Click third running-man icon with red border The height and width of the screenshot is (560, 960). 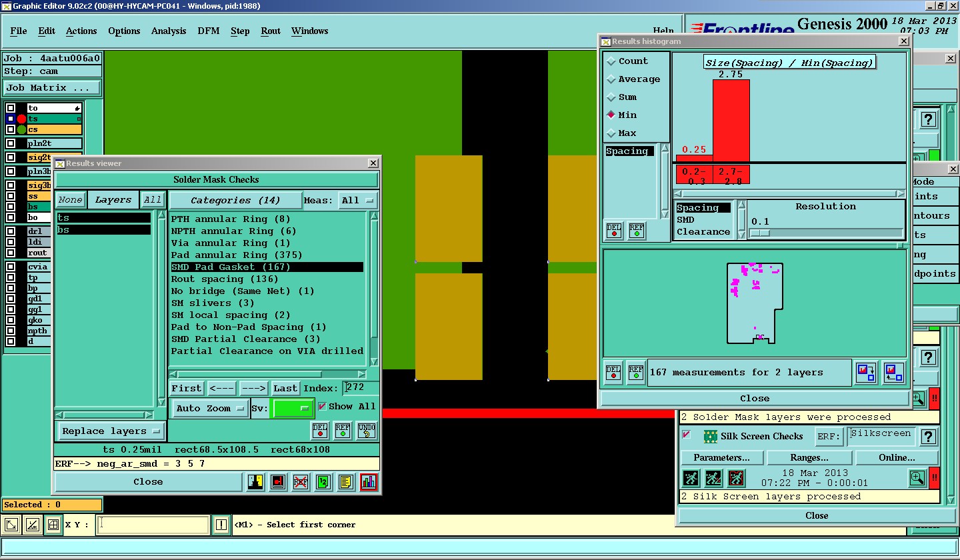pos(736,478)
